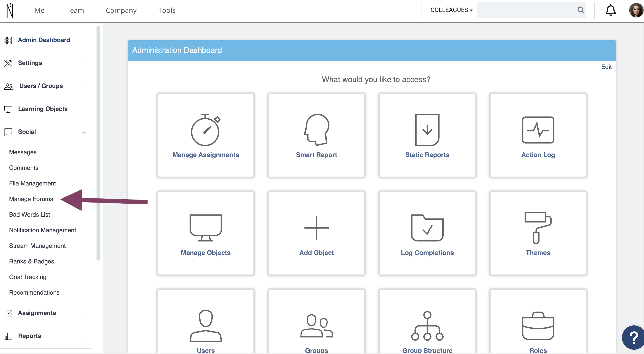Open the Themes paint roller icon

pyautogui.click(x=538, y=227)
